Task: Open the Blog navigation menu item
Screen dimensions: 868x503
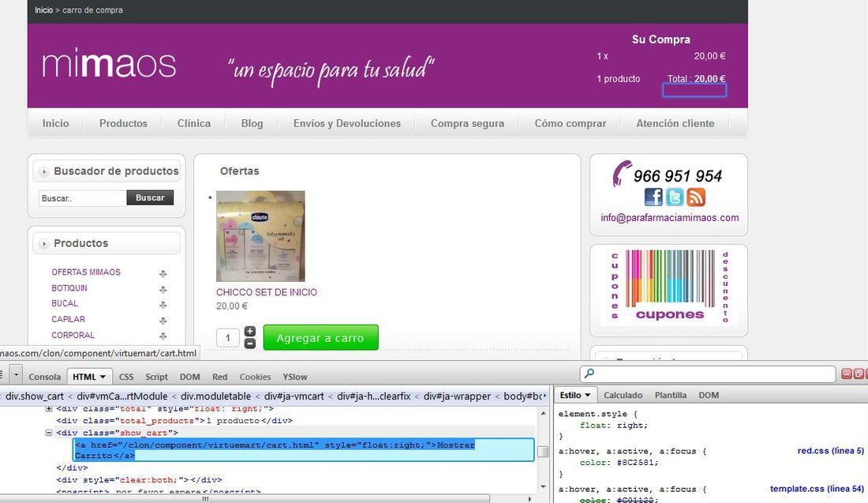Action: 252,123
